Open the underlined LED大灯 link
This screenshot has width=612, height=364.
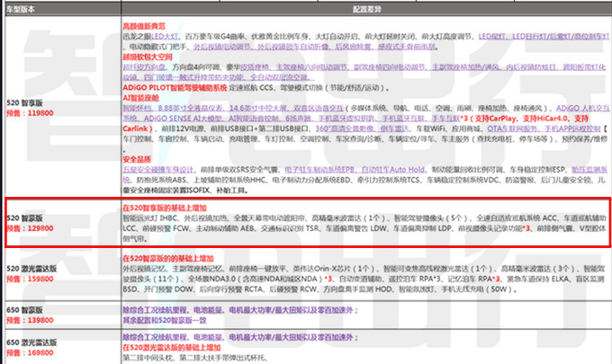click(165, 36)
